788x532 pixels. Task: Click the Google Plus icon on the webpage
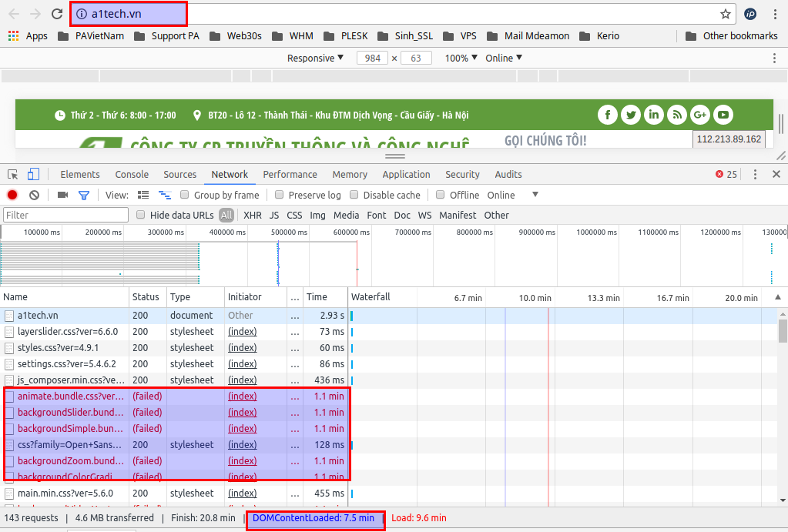700,115
